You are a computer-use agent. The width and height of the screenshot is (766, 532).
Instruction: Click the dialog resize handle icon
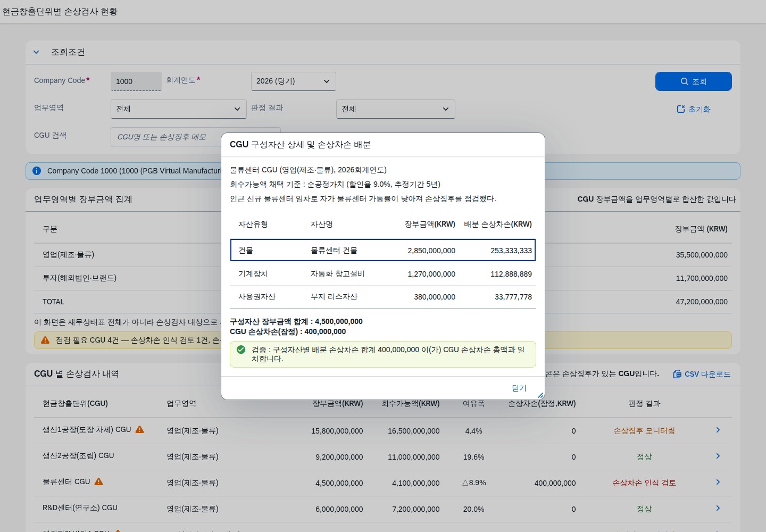pyautogui.click(x=540, y=395)
